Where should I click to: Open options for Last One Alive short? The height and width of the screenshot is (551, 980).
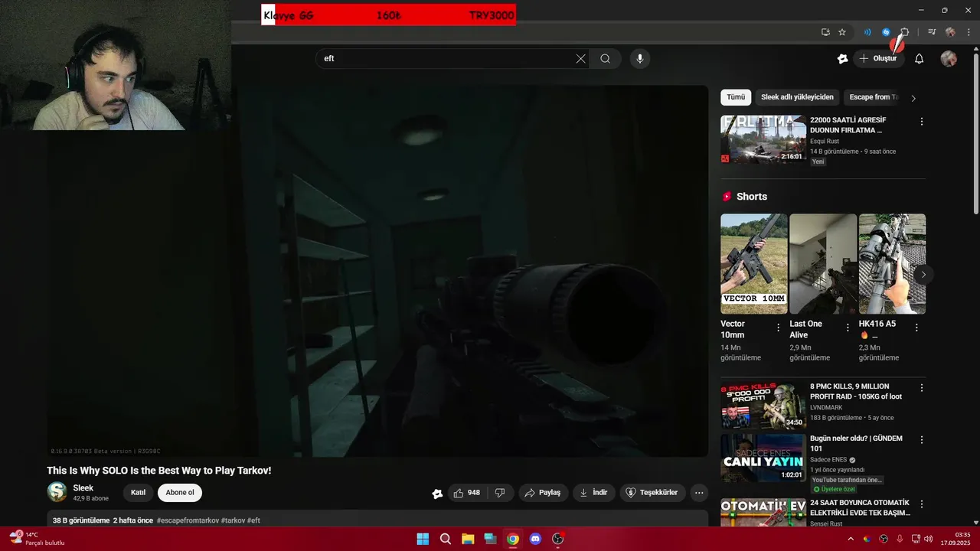click(x=848, y=328)
